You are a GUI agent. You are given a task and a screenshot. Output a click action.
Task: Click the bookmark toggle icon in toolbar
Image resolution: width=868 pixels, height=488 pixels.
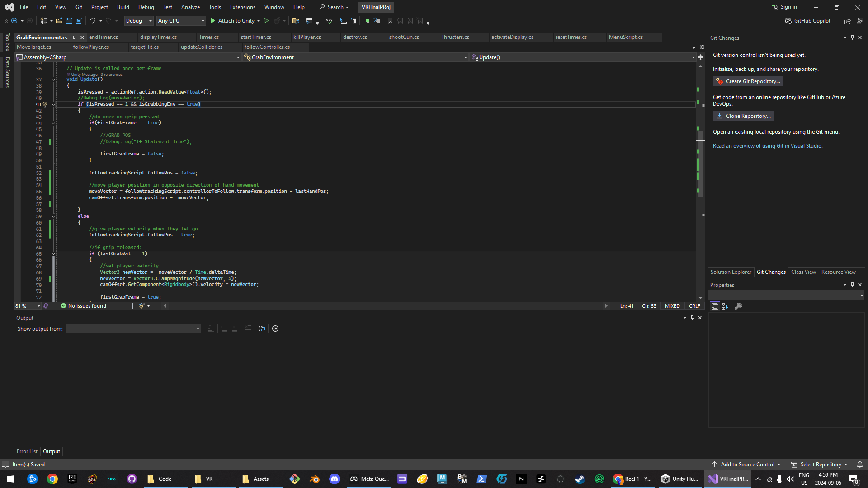390,21
